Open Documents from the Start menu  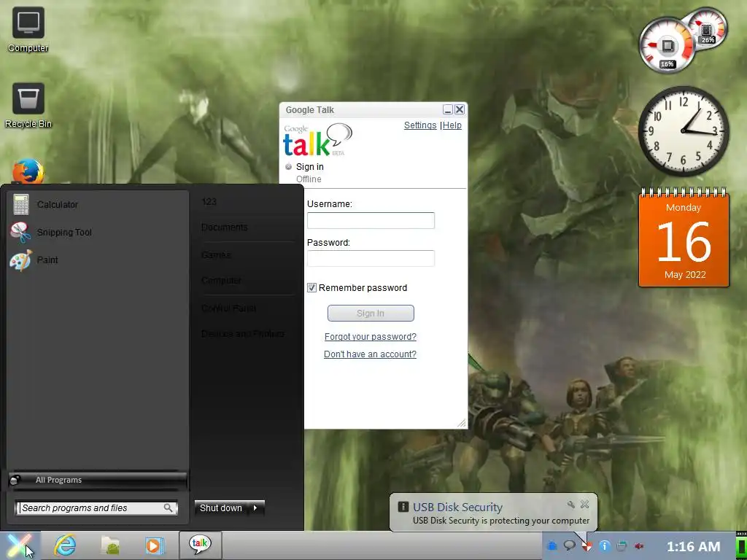coord(225,227)
